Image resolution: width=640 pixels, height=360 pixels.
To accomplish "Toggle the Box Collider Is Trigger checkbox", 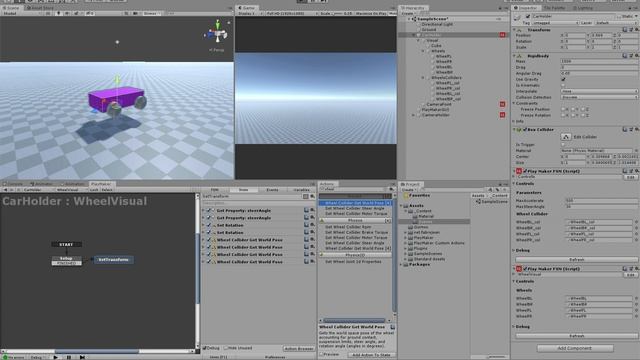I will 563,144.
